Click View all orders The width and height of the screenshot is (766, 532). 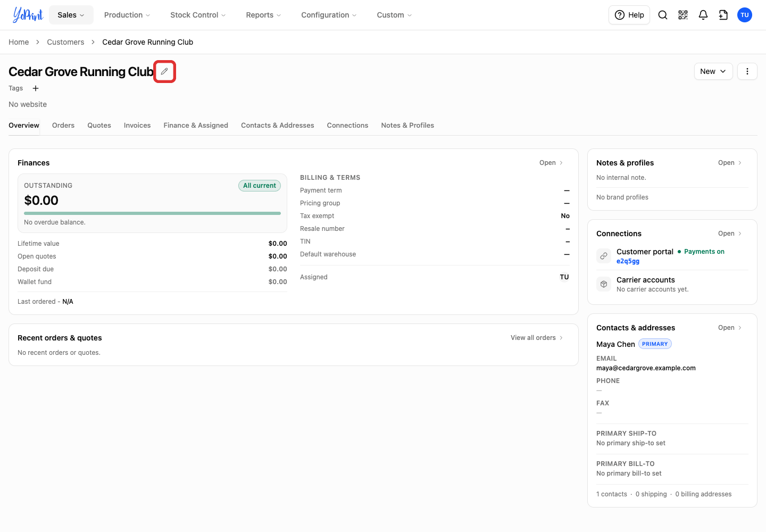click(537, 338)
